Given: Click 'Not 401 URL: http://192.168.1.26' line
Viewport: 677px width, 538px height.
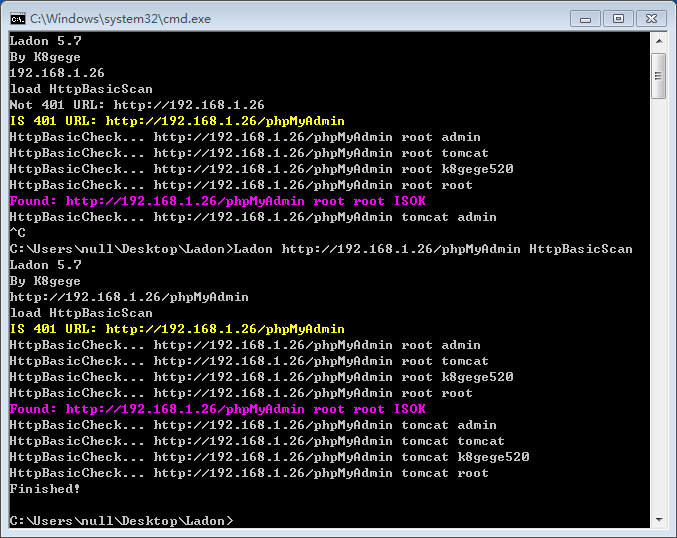Looking at the screenshot, I should 137,105.
